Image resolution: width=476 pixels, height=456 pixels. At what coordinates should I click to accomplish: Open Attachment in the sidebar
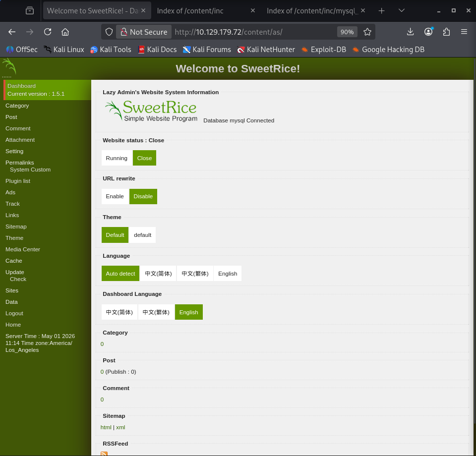20,140
